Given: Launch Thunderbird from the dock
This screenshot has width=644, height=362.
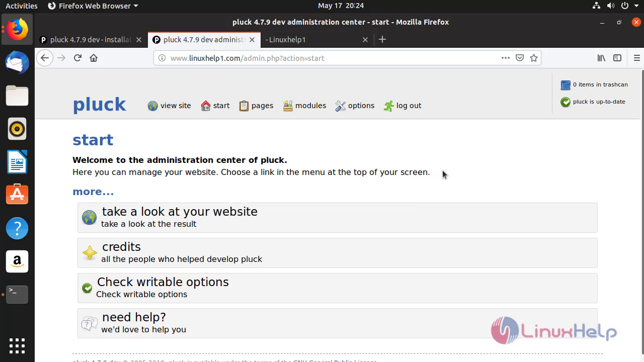Looking at the screenshot, I should (17, 62).
